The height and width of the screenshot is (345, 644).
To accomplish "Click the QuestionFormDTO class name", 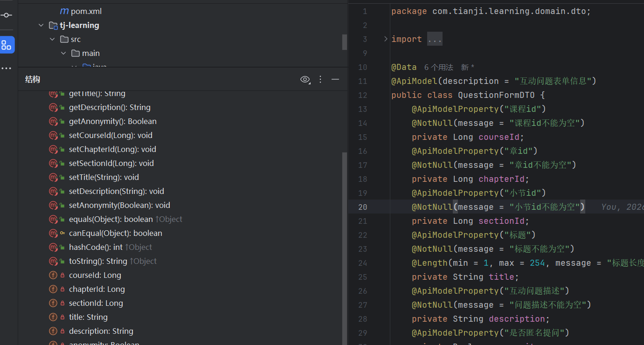I will [497, 95].
